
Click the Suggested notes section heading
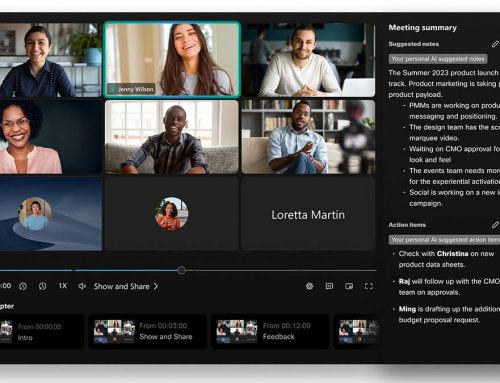414,44
